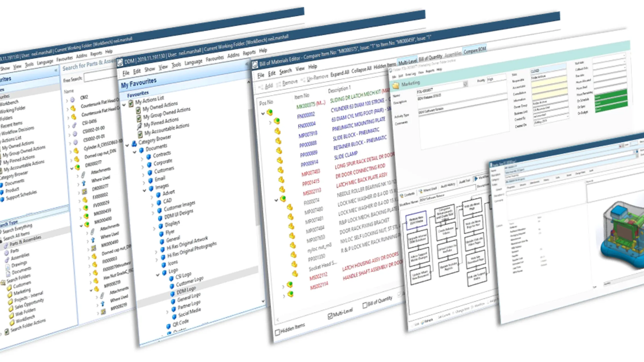Collapse the MS002113 row in BOM Editor
Image resolution: width=644 pixels, height=362 pixels.
pos(276,200)
